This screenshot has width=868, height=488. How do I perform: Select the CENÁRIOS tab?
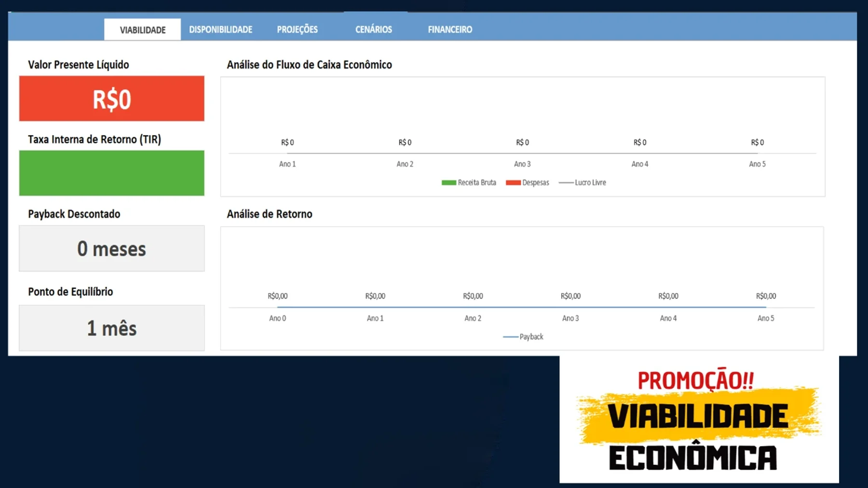[x=374, y=29]
